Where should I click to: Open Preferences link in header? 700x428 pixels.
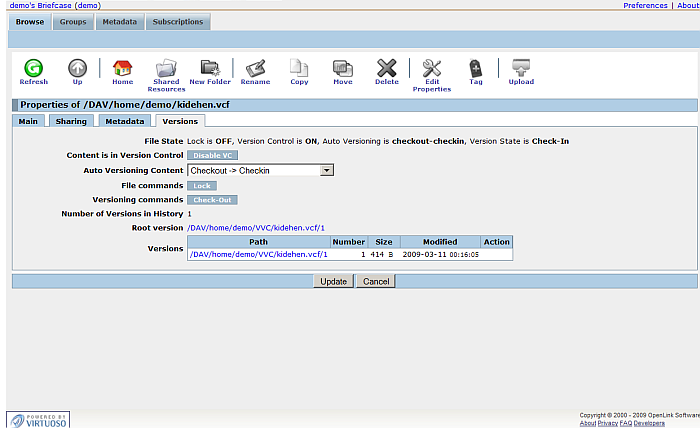pos(645,6)
